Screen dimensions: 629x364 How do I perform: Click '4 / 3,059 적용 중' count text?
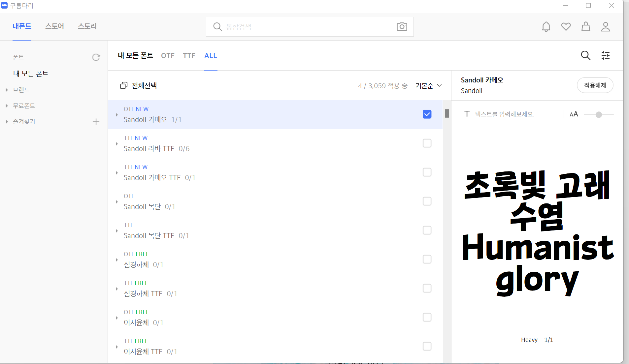[383, 86]
